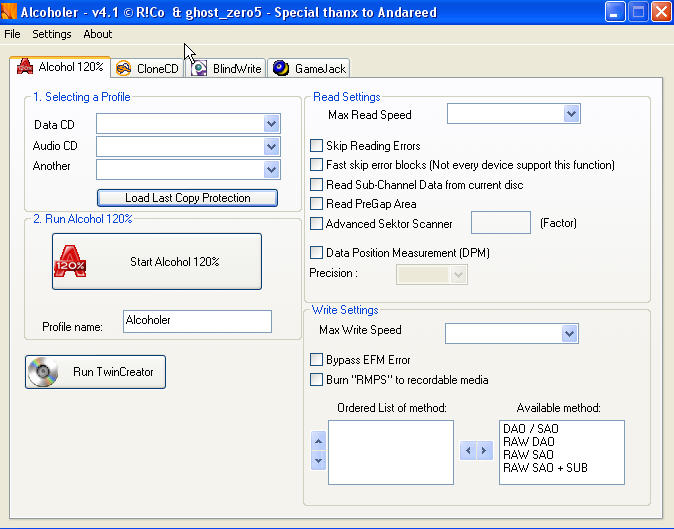Expand the Precision dropdown

point(458,274)
